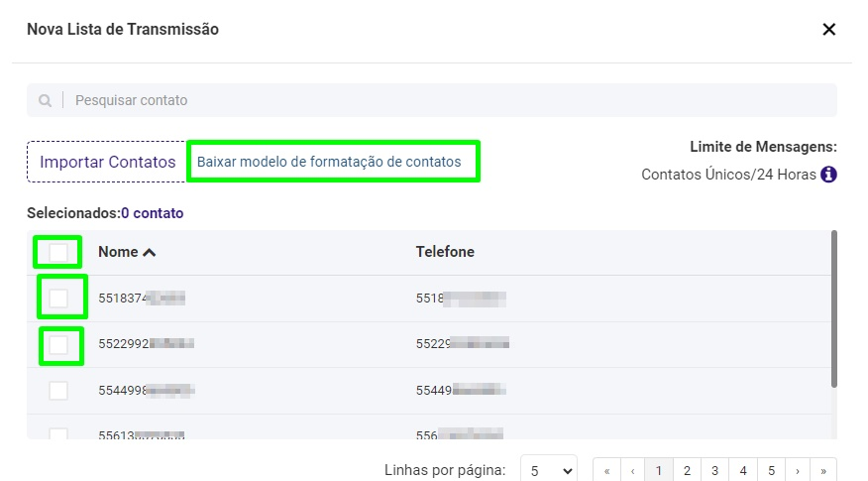Switch to page 2 of contacts
This screenshot has width=868, height=481.
pos(686,470)
